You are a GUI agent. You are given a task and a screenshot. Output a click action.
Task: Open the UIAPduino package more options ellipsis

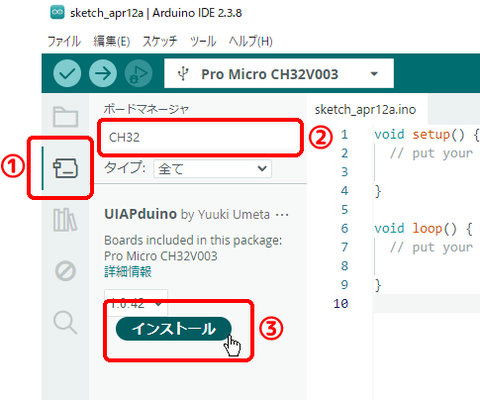tap(282, 215)
